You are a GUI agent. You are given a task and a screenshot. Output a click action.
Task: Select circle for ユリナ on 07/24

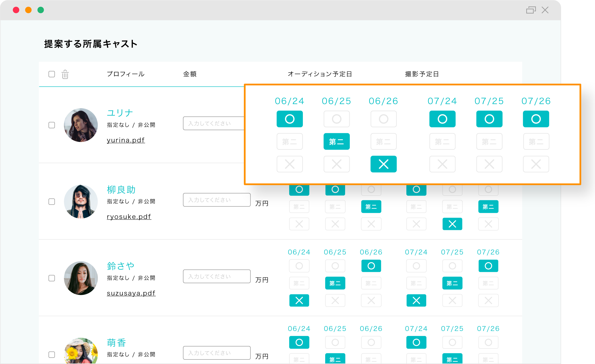442,119
